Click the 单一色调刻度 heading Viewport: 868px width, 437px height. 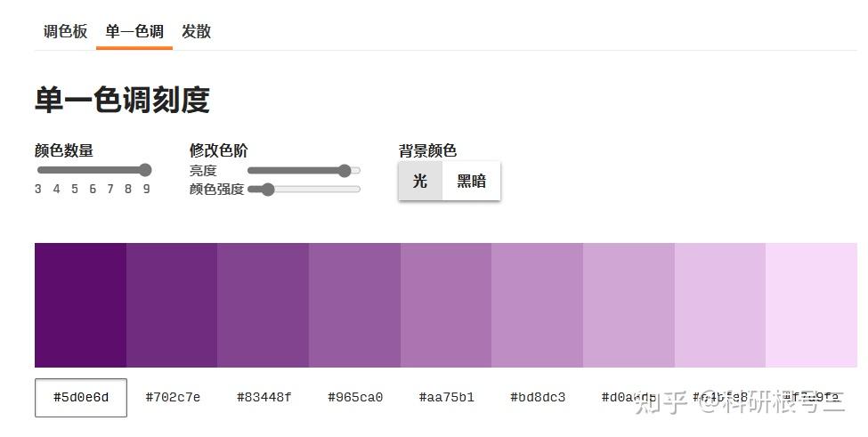coord(122,100)
